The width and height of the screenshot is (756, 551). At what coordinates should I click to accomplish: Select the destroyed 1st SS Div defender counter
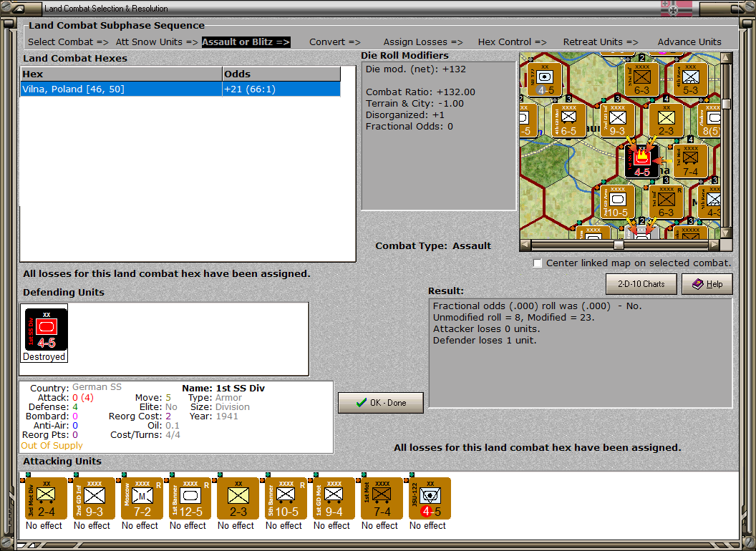click(47, 330)
